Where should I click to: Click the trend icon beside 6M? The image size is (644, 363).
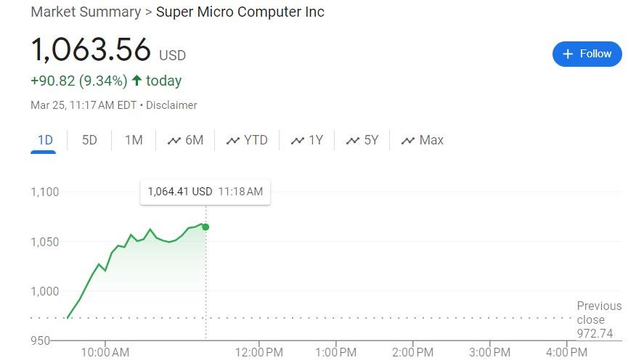174,141
